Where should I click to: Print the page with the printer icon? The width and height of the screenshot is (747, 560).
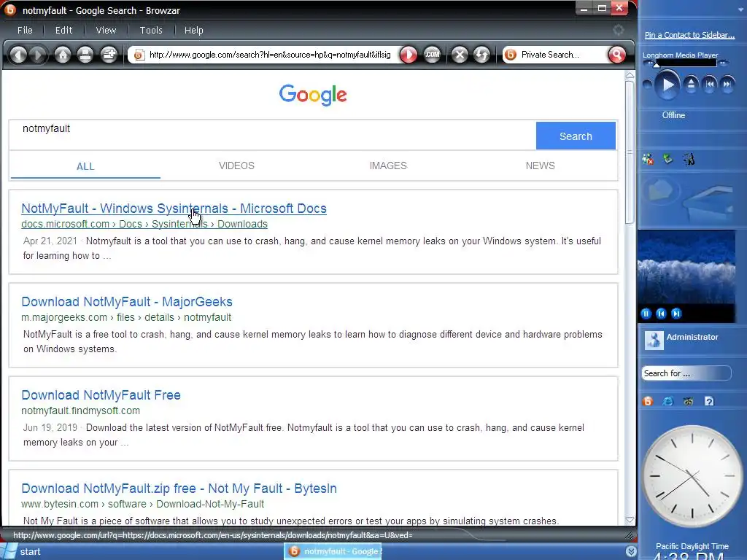(85, 55)
